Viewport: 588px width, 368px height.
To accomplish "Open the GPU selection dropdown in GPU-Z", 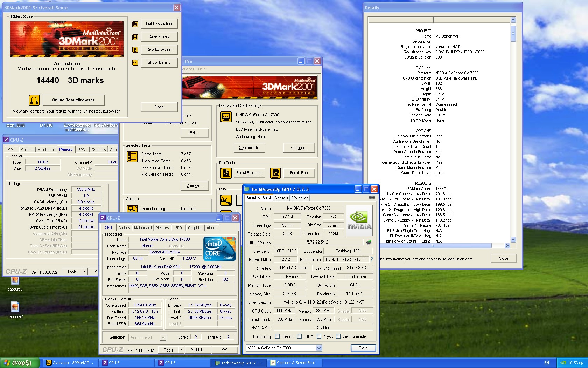I will [x=319, y=348].
